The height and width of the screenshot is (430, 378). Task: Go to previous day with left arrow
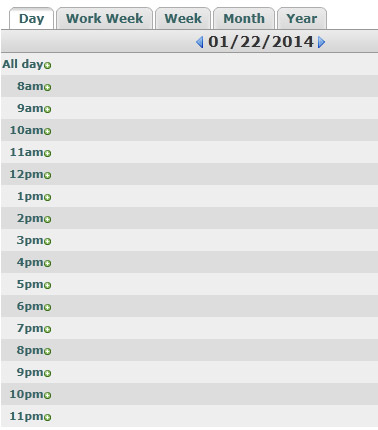click(200, 42)
